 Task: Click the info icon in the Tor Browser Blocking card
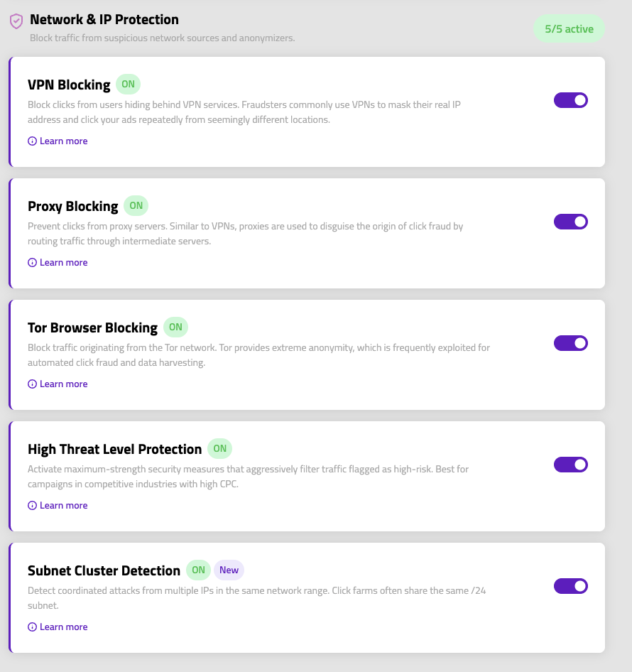32,384
